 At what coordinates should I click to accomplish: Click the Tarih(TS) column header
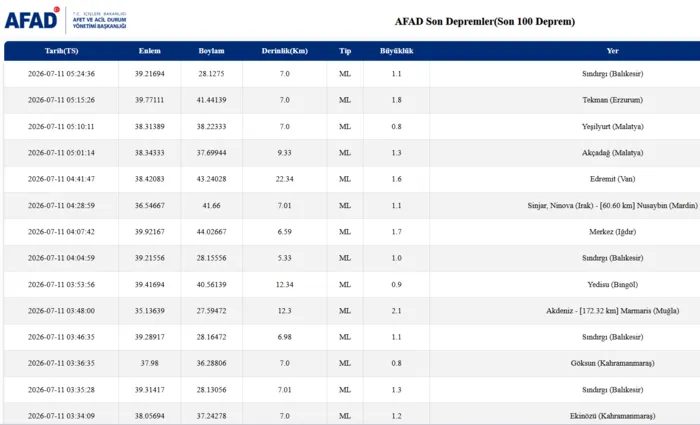click(61, 51)
